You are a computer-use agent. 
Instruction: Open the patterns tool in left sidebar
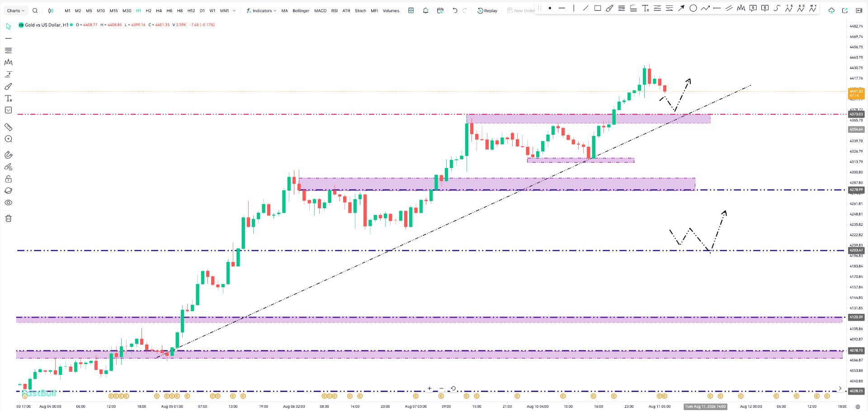[8, 62]
